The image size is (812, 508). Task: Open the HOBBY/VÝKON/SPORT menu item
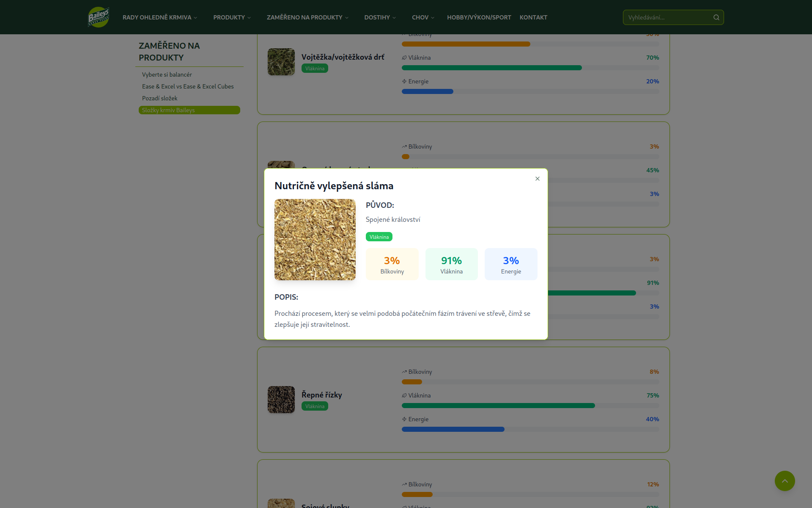pyautogui.click(x=479, y=17)
